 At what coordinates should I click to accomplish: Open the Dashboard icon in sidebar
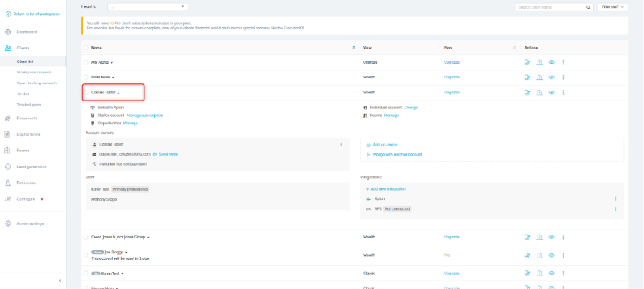[x=8, y=32]
